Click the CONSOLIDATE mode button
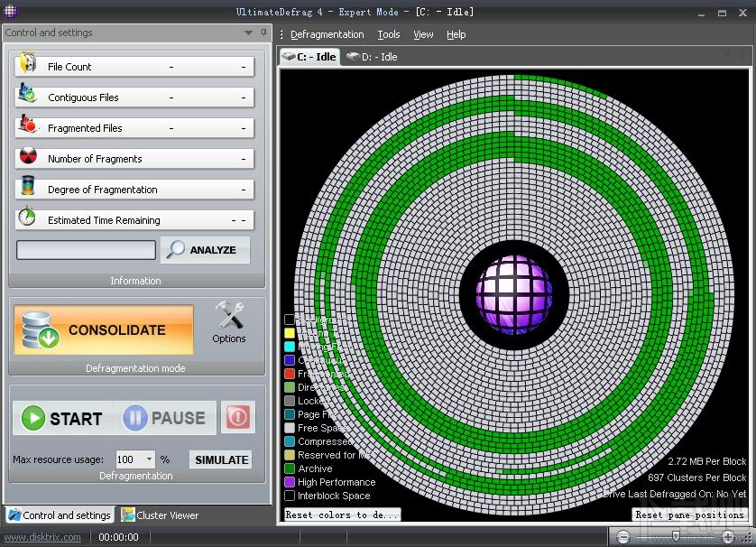 104,330
